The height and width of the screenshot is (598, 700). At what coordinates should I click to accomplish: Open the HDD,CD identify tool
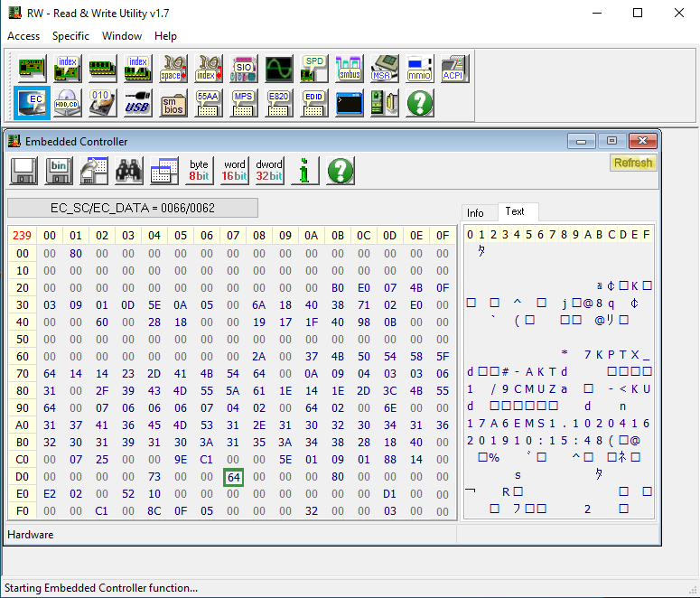pyautogui.click(x=68, y=103)
